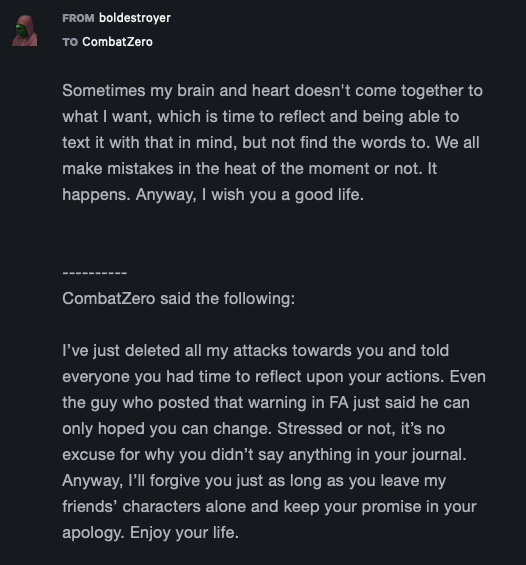Click the line starting 'everyone you had time'

coord(274,377)
